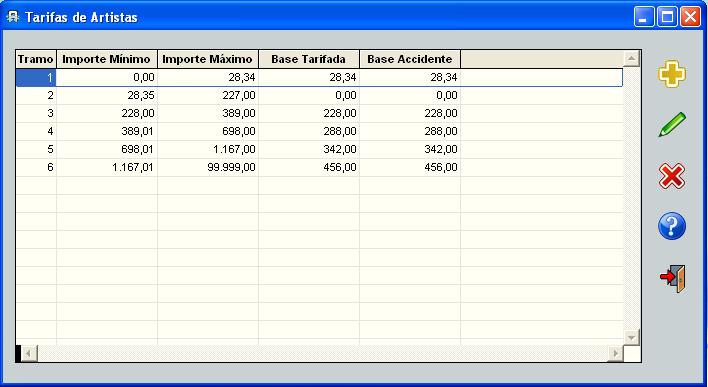Click the red X delete icon
Image resolution: width=708 pixels, height=387 pixels.
pyautogui.click(x=671, y=176)
